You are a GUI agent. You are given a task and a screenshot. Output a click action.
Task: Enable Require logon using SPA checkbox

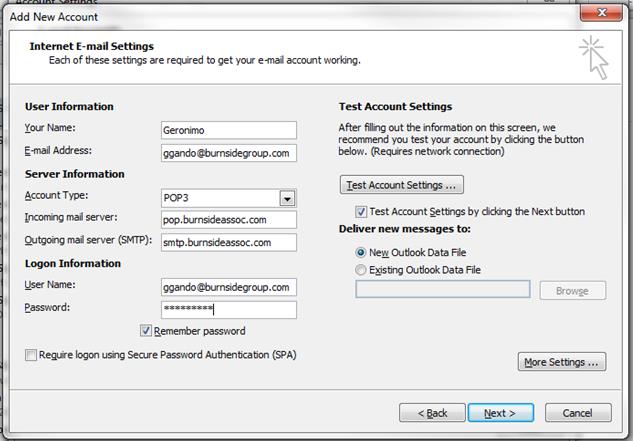[x=31, y=355]
